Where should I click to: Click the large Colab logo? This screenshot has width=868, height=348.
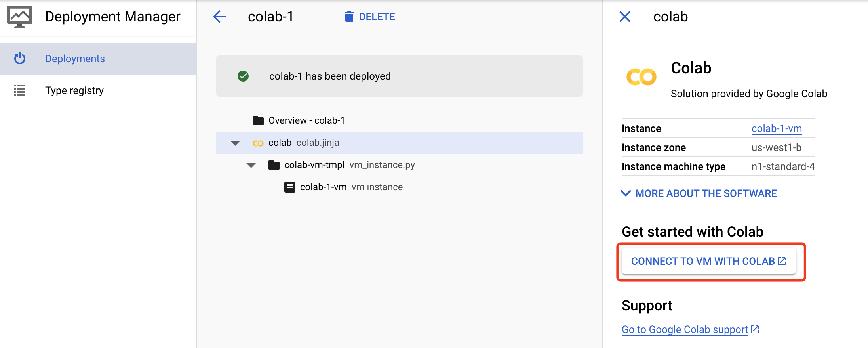(x=641, y=77)
